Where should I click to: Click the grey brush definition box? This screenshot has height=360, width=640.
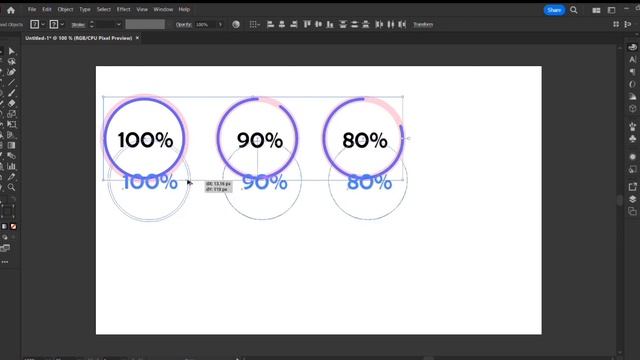[145, 24]
